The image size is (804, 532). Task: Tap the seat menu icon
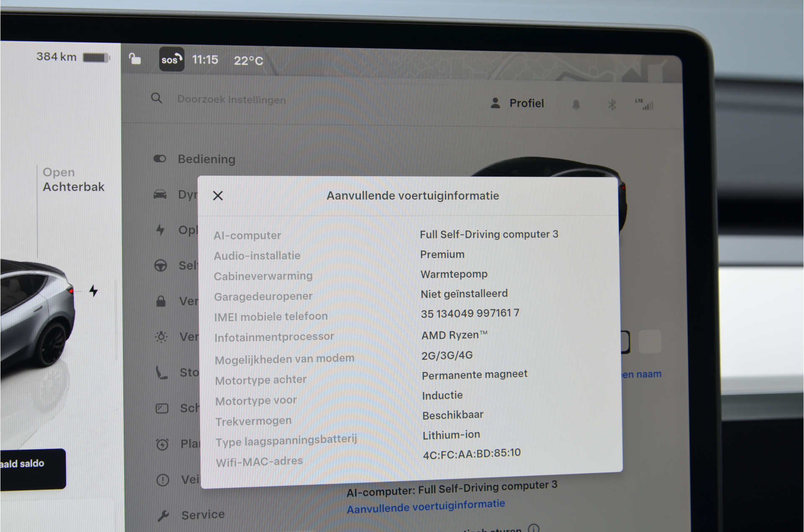click(162, 372)
